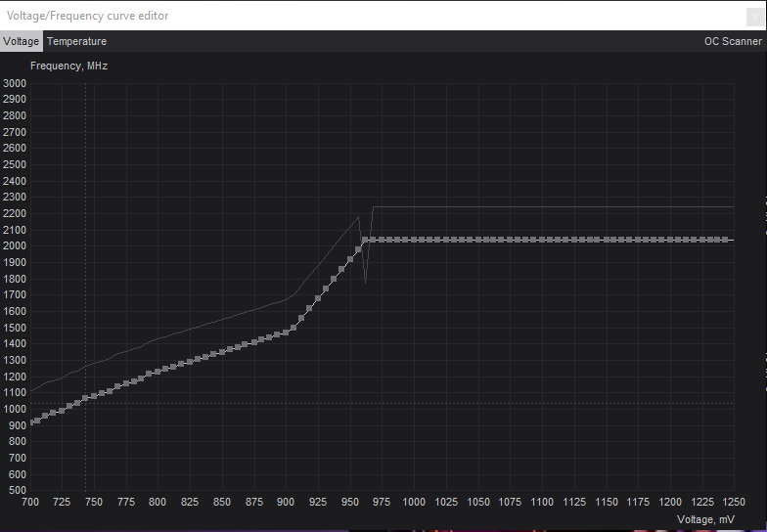Select the curve point at 850 mV
The image size is (767, 532).
tap(222, 352)
